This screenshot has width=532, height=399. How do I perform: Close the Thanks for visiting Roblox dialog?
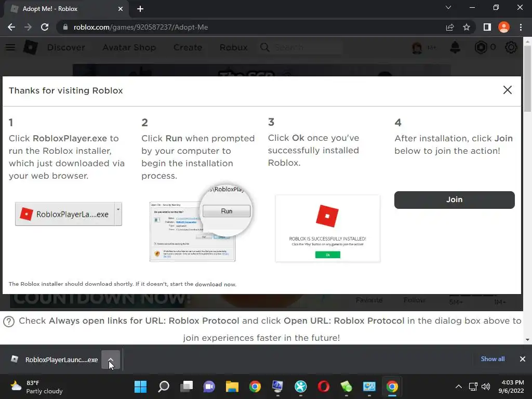pyautogui.click(x=507, y=90)
